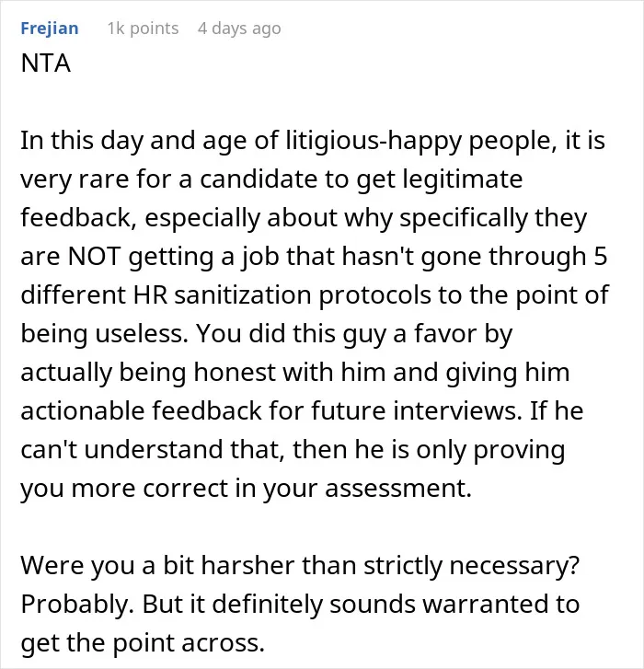This screenshot has width=644, height=669.
Task: Click the 4 days ago timestamp
Action: [239, 29]
